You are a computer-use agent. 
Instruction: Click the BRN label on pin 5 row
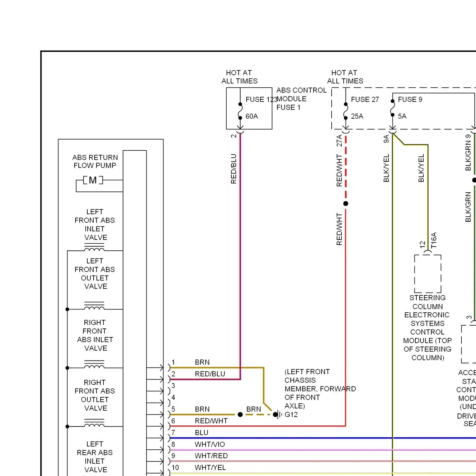pyautogui.click(x=202, y=409)
